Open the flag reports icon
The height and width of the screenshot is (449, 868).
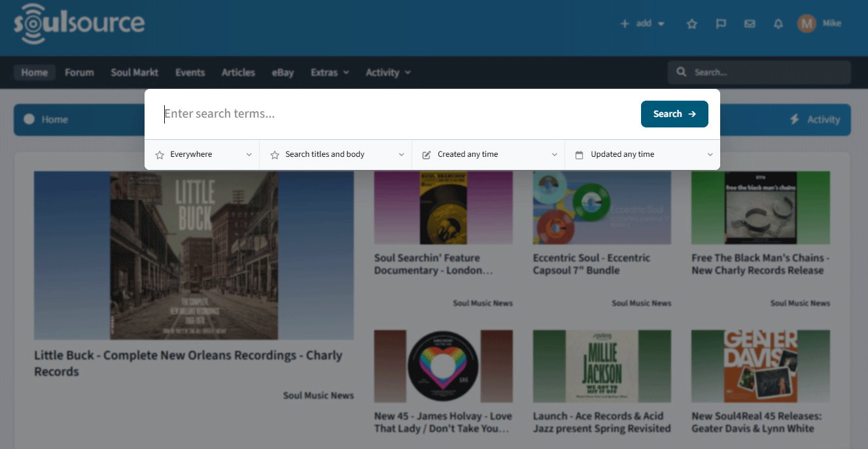pos(721,24)
